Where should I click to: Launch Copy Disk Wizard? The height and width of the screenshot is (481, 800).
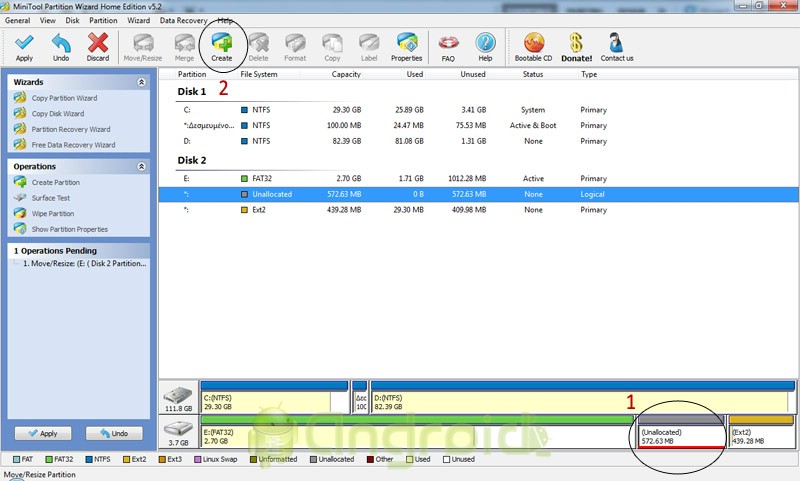[58, 114]
